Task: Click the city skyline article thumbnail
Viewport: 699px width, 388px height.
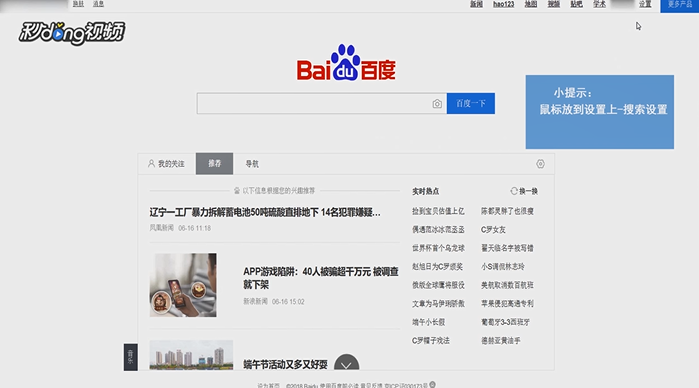Action: click(x=191, y=355)
